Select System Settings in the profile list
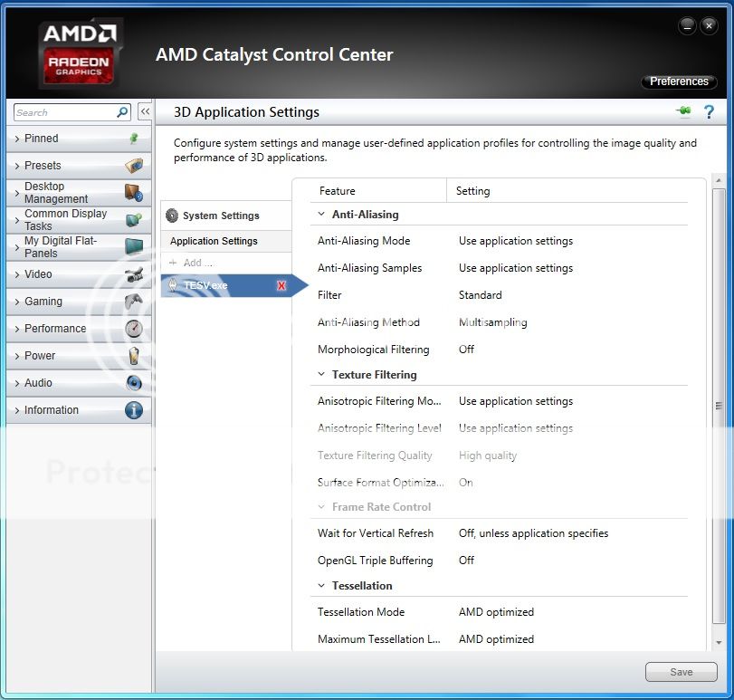The height and width of the screenshot is (700, 734). (220, 216)
